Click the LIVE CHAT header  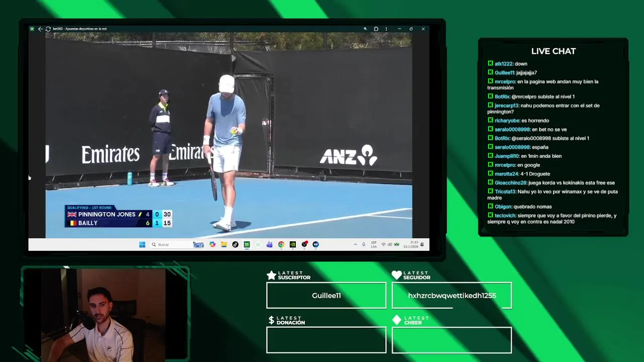pyautogui.click(x=553, y=51)
